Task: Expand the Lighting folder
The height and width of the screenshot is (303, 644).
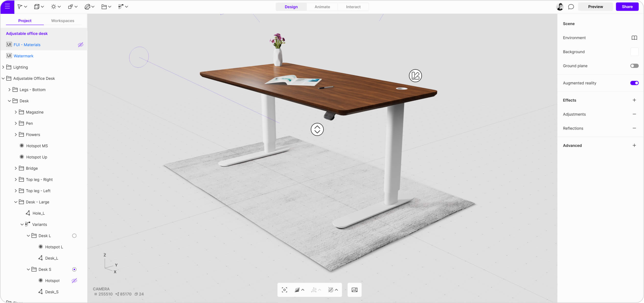Action: point(3,67)
